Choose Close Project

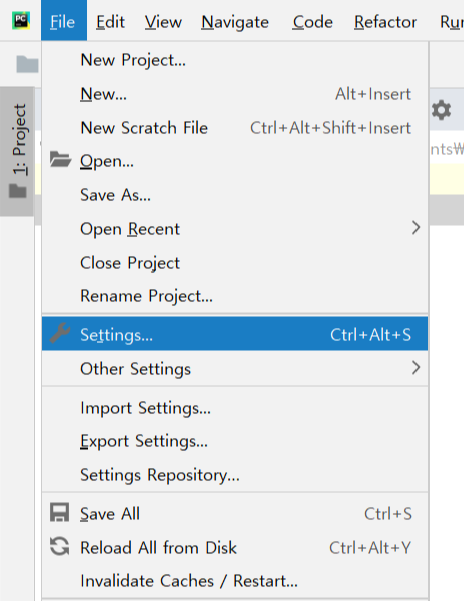[235, 263]
